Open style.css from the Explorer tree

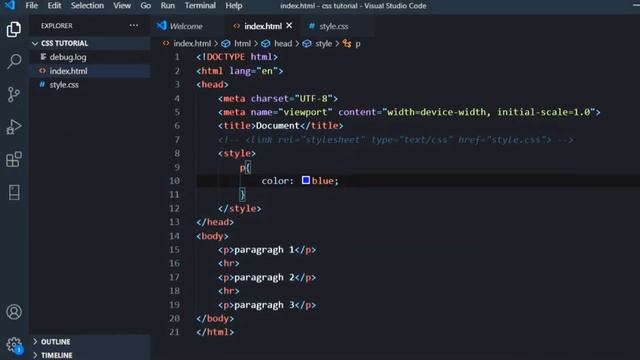[64, 85]
